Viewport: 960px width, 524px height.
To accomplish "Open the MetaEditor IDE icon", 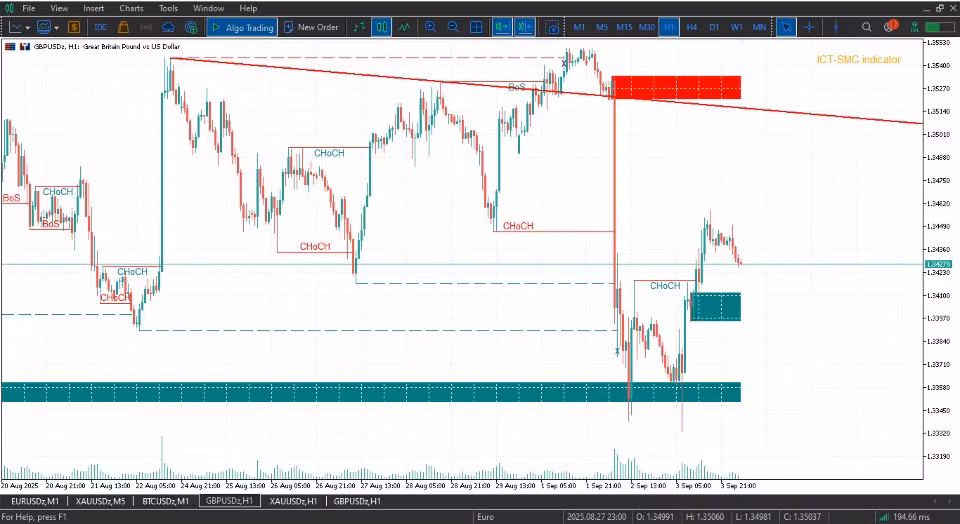I will pos(100,27).
